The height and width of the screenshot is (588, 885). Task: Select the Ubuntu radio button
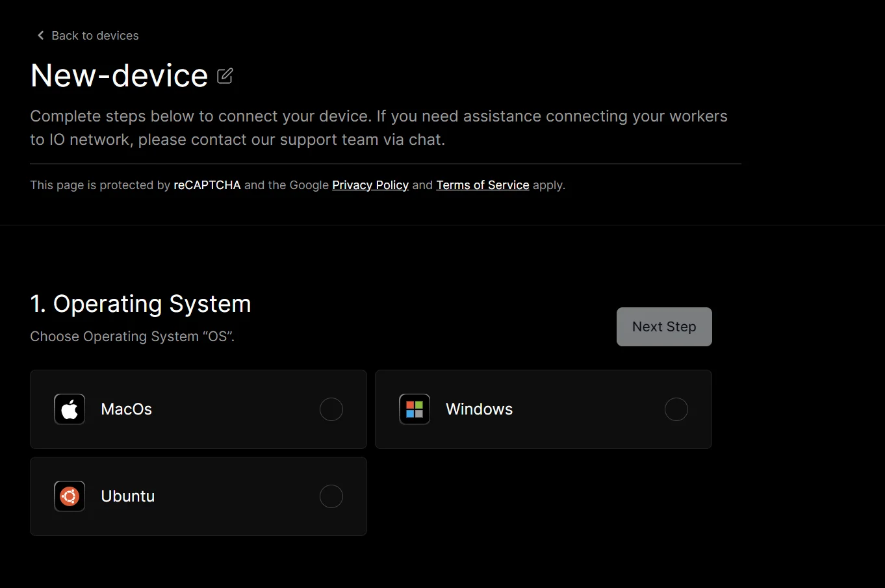click(331, 496)
